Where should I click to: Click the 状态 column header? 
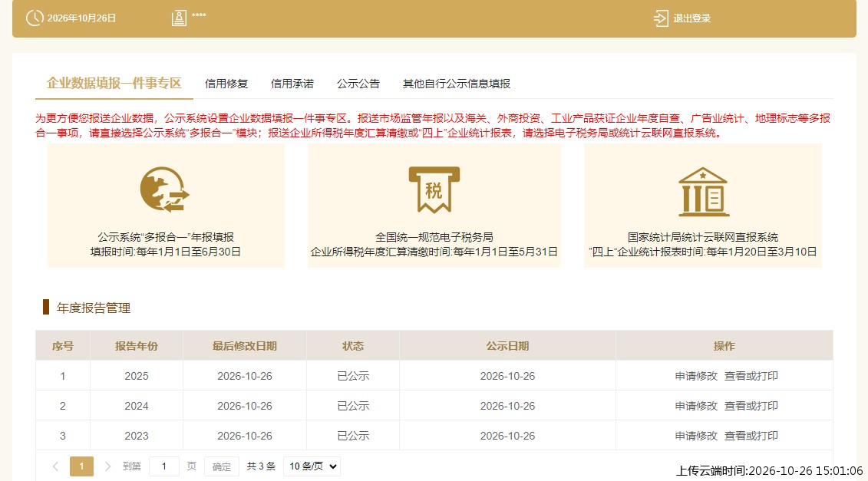click(x=352, y=346)
